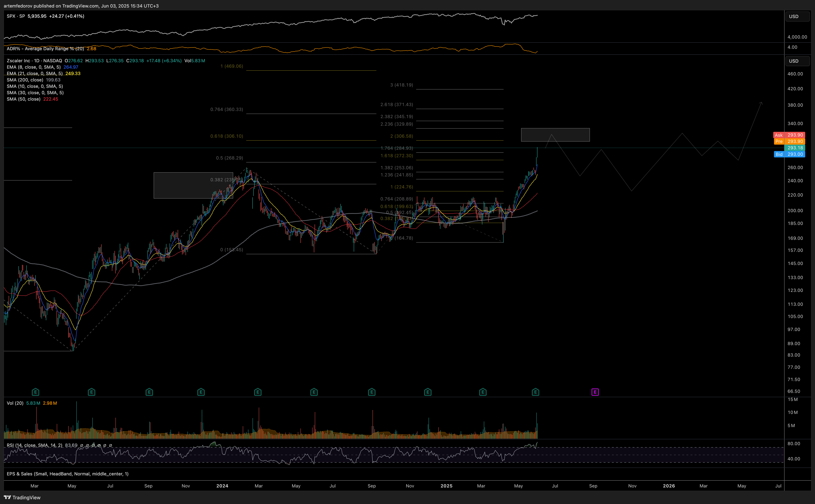Screen dimensions: 815x504
Task: Click the 80.00 level on the RSI axis
Action: point(794,443)
